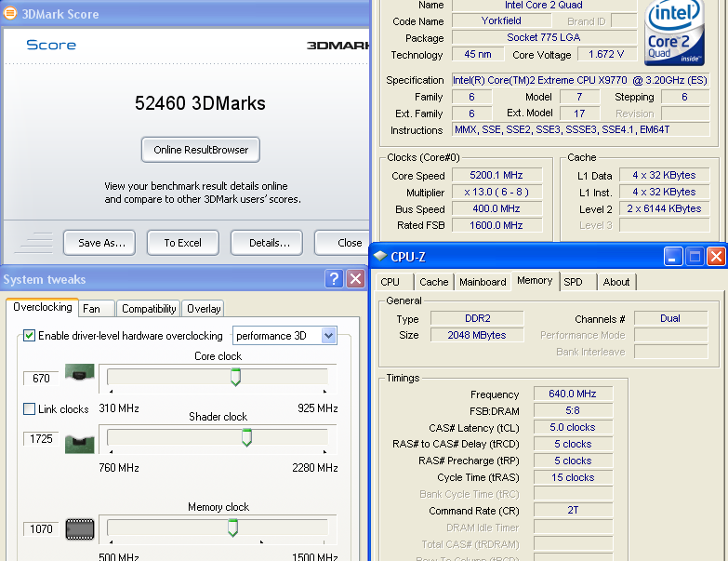
Task: Export the score with To Excel button
Action: 183,243
